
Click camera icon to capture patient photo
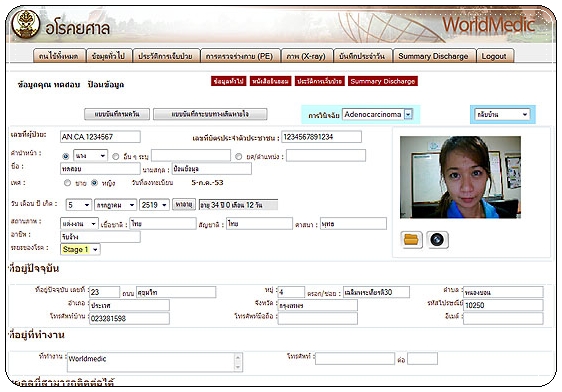[x=437, y=240]
